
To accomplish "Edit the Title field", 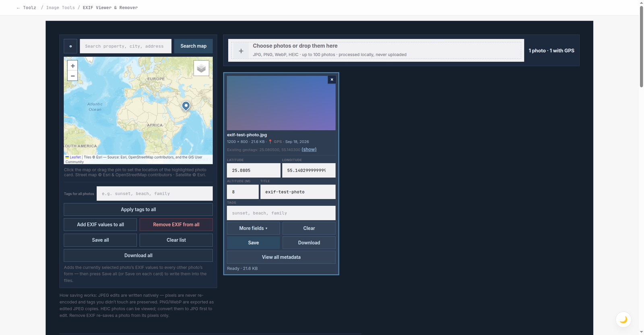I will coord(298,192).
